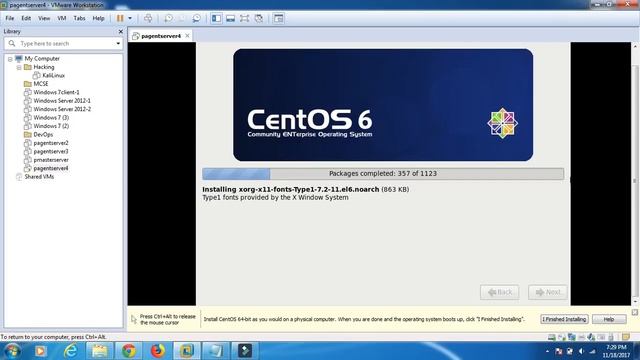This screenshot has width=640, height=360.
Task: Open the Tabs menu
Action: coord(79,18)
